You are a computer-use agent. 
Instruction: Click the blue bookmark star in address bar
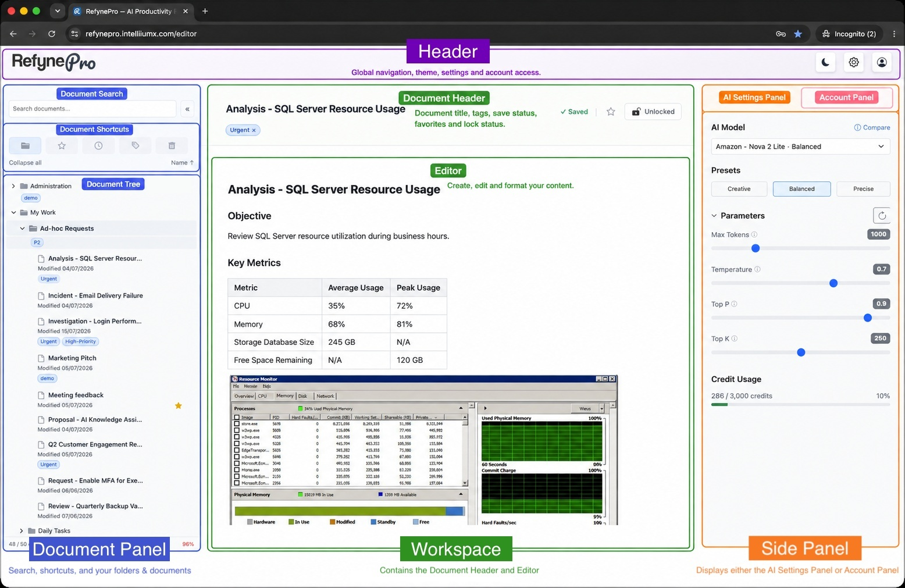[798, 34]
